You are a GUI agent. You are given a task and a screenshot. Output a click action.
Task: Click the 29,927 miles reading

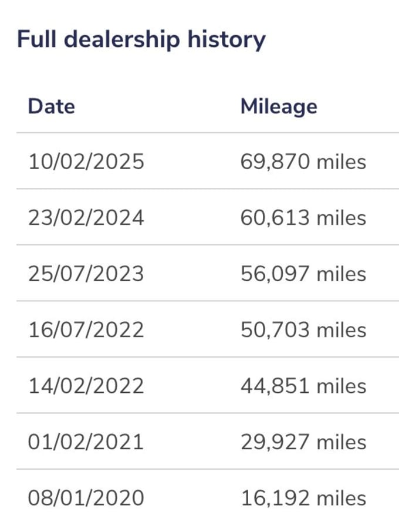[x=303, y=442]
